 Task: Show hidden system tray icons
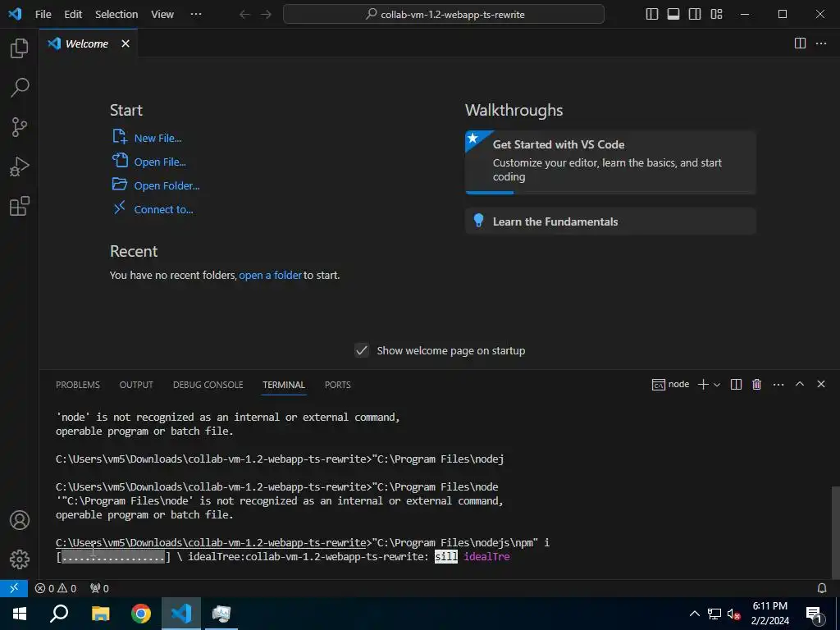point(694,614)
